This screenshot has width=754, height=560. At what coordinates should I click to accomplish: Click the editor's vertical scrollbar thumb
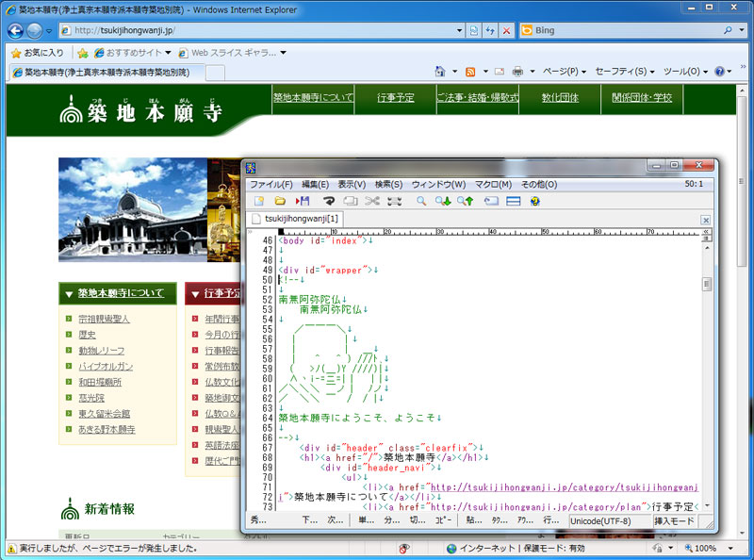coord(706,284)
